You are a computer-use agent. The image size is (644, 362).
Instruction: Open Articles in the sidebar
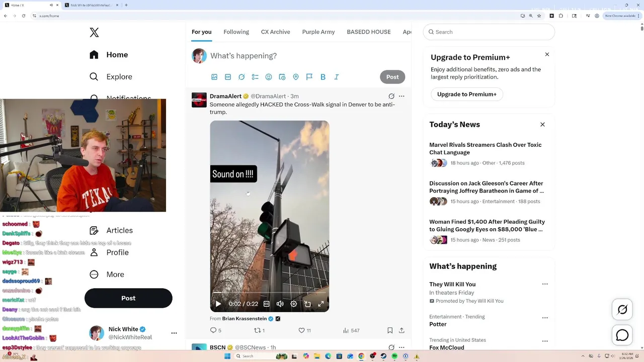(111, 230)
